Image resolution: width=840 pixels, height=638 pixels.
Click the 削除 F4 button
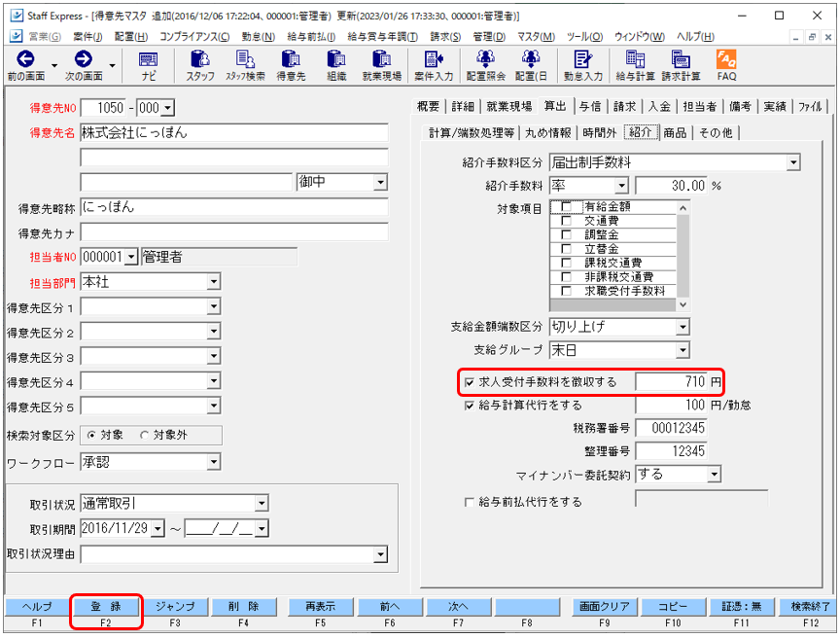[243, 607]
